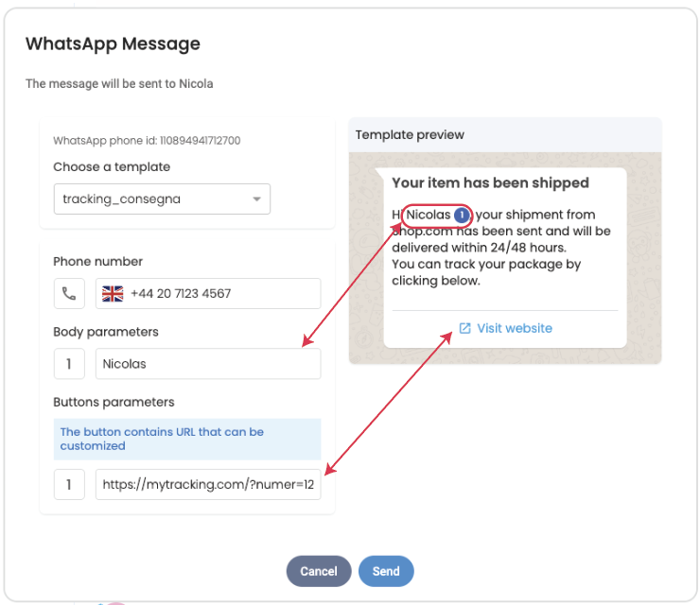The height and width of the screenshot is (605, 700).
Task: Open the Visit website link in preview
Action: tap(514, 328)
